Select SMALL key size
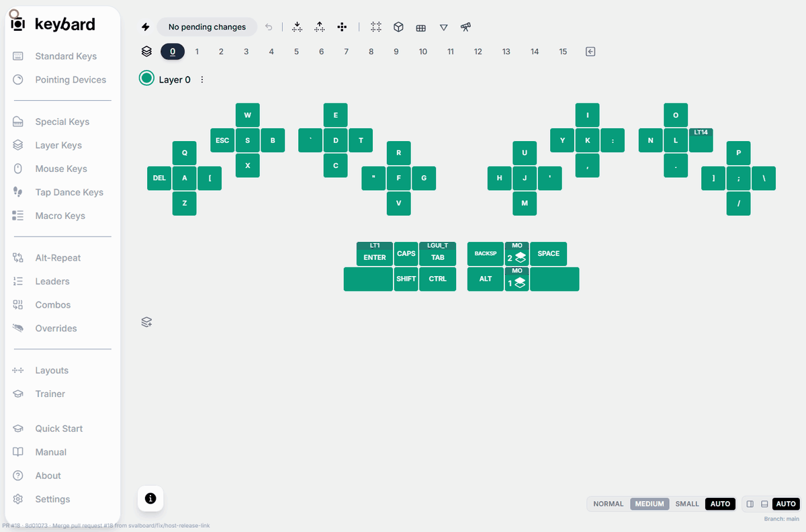 coord(687,504)
